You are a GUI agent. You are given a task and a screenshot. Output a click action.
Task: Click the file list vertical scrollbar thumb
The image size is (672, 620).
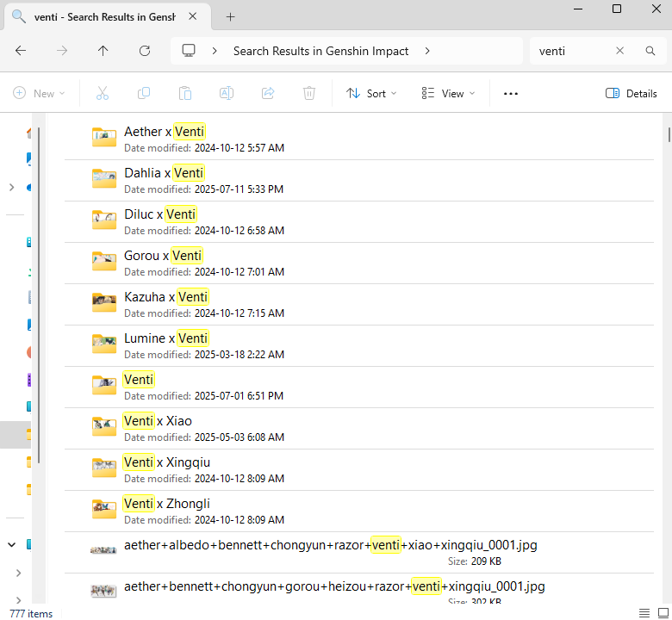point(669,134)
